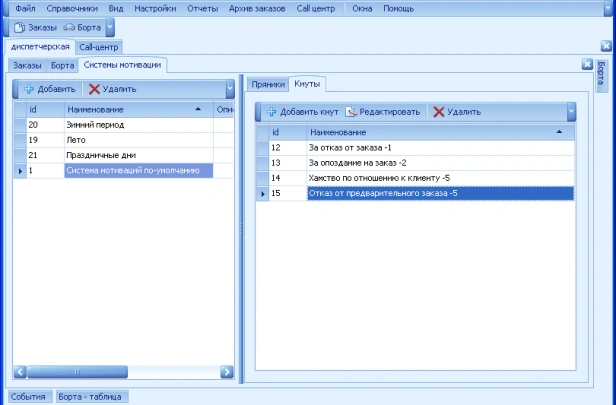Viewport: 616px width, 405px height.
Task: Click the Заказы toolbar icon
Action: [21, 27]
